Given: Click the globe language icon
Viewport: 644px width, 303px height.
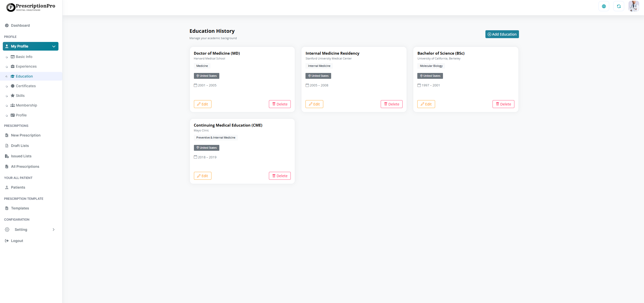Looking at the screenshot, I should [x=604, y=6].
